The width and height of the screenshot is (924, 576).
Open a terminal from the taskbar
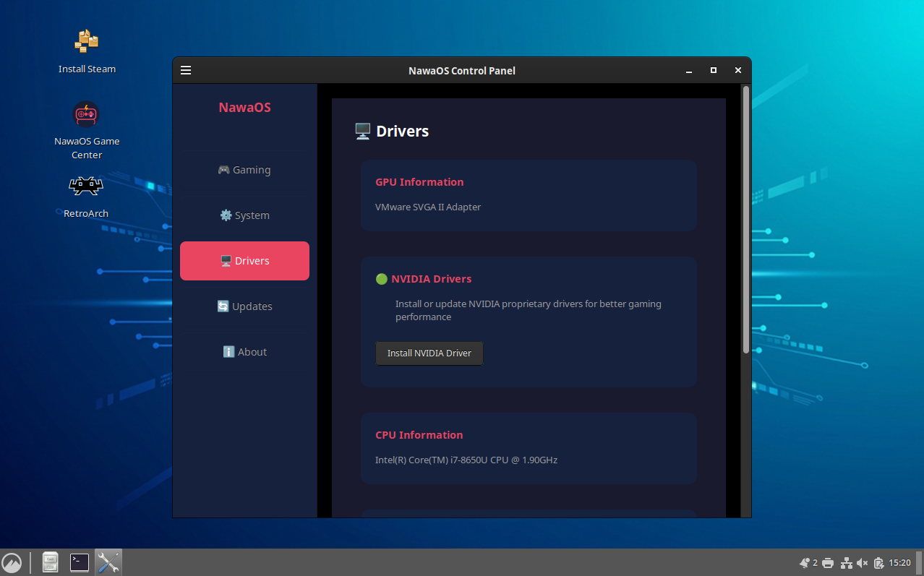[x=79, y=562]
